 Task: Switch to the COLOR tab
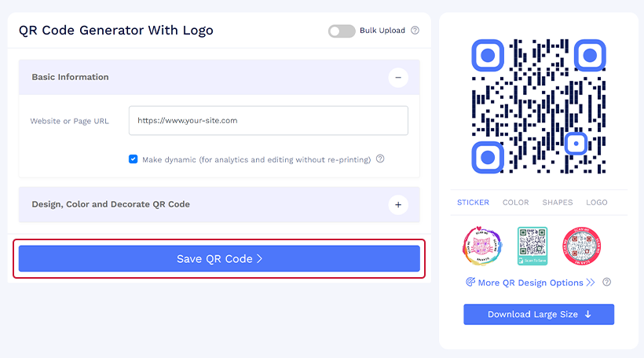515,203
